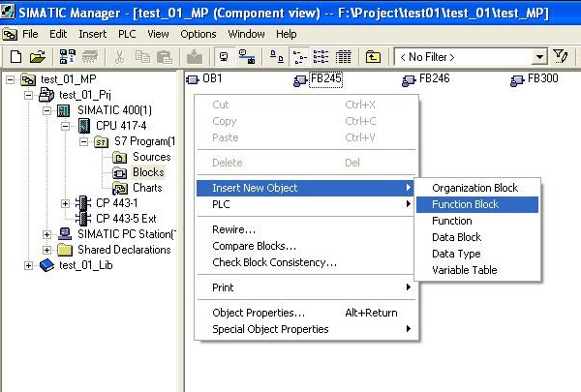The width and height of the screenshot is (581, 392).
Task: Expand the test_01_Lib node
Action: coord(28,265)
